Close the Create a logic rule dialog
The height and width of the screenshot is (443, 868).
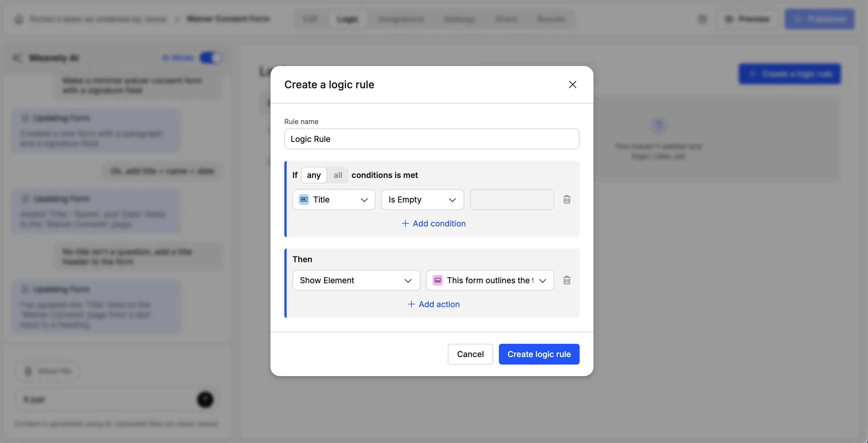[x=572, y=85]
